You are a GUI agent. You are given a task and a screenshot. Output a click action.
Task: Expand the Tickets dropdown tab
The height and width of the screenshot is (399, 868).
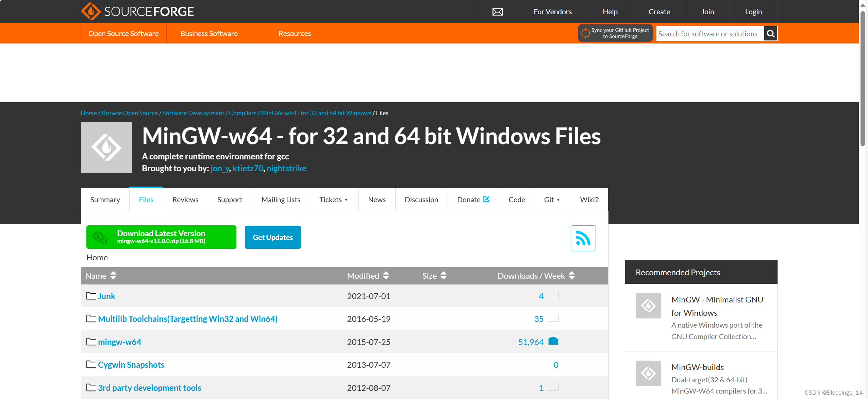[x=334, y=199]
